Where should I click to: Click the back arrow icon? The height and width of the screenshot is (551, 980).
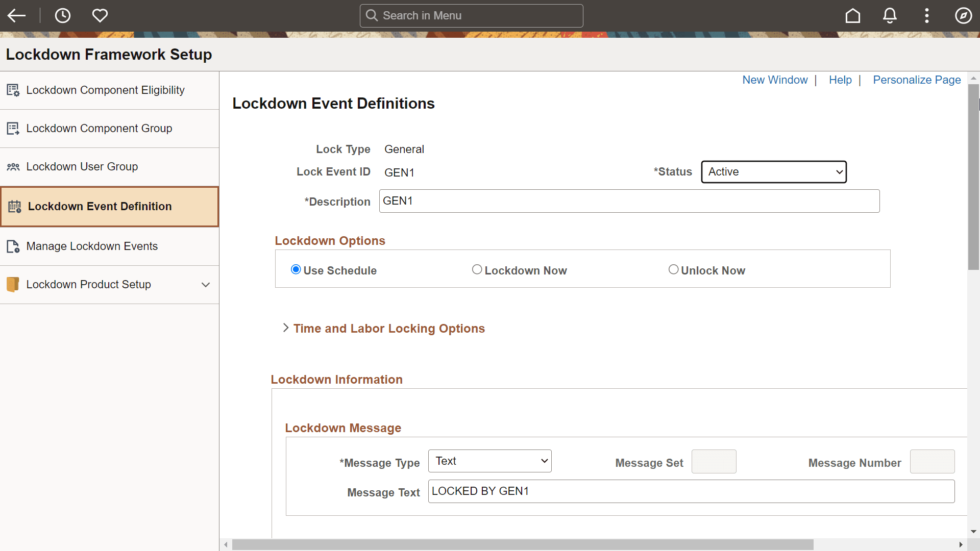16,16
